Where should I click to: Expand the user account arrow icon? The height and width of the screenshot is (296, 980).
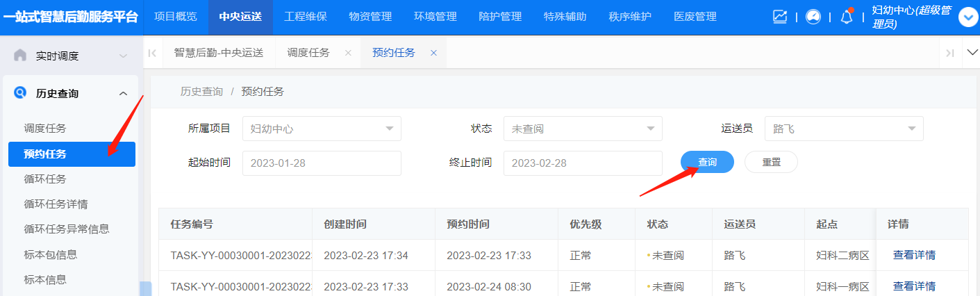[x=968, y=17]
